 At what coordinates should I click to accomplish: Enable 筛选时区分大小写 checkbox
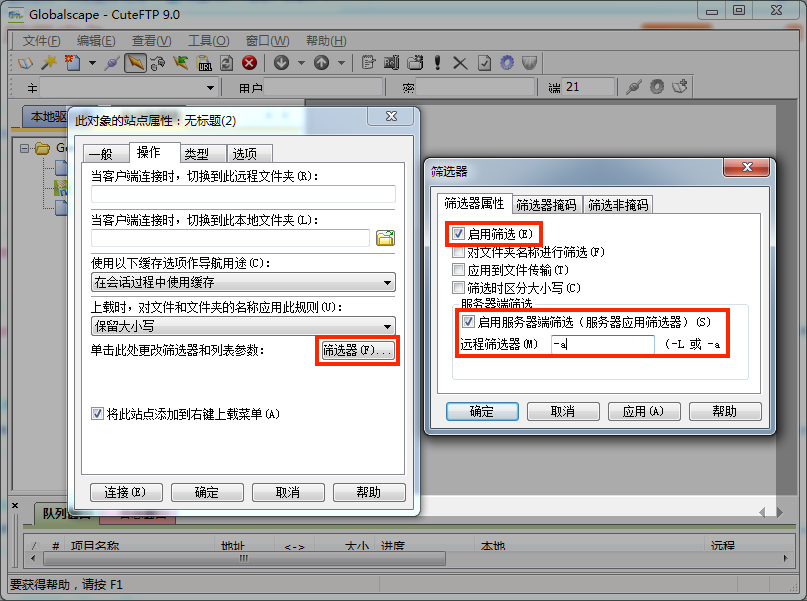(x=459, y=288)
